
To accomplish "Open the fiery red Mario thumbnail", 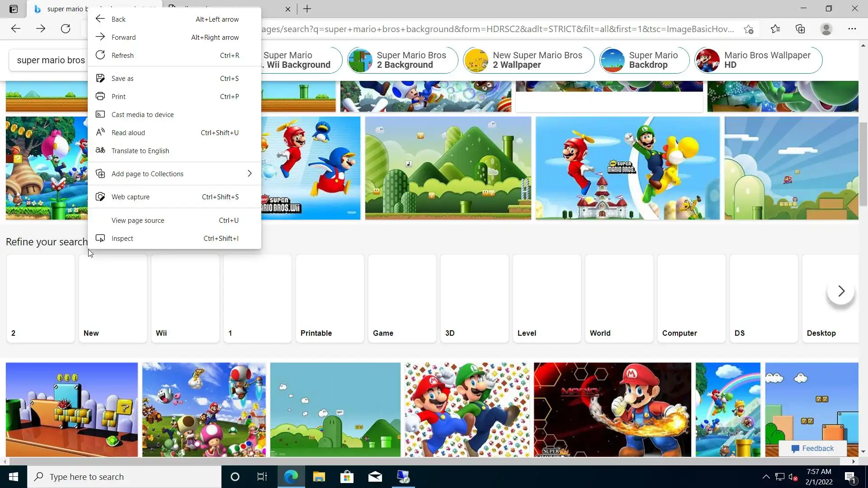I will click(612, 409).
